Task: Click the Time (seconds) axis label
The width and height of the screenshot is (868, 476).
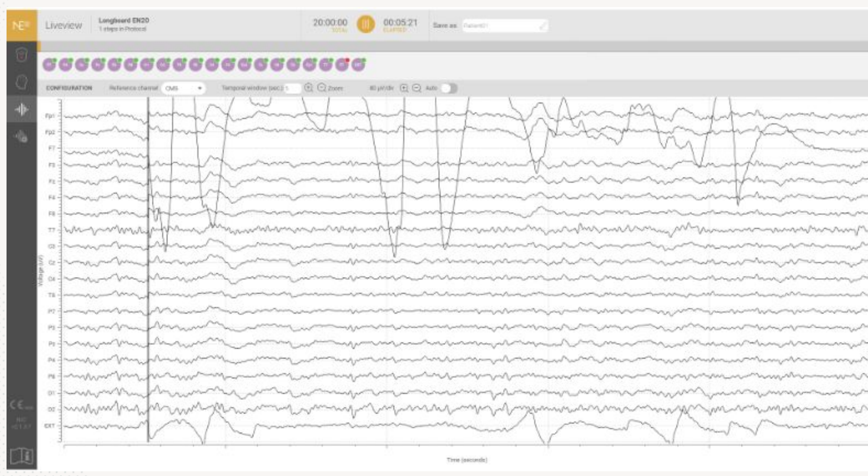Action: [467, 460]
